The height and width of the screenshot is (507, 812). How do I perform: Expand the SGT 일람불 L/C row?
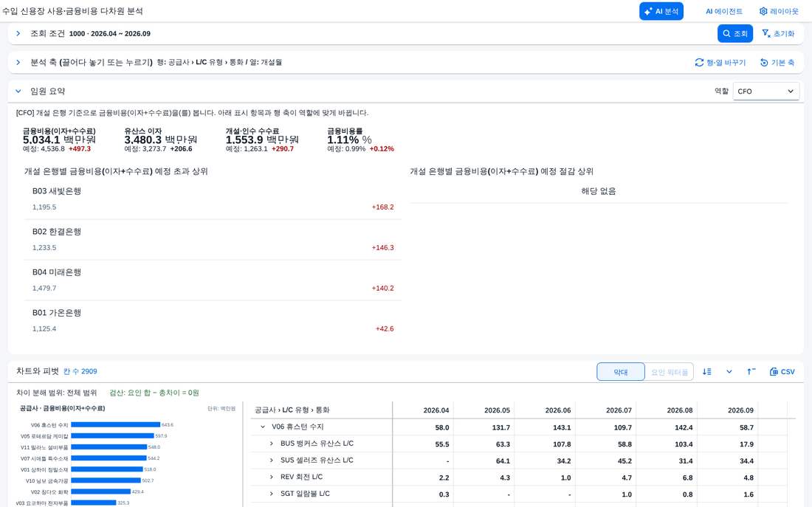pyautogui.click(x=272, y=494)
